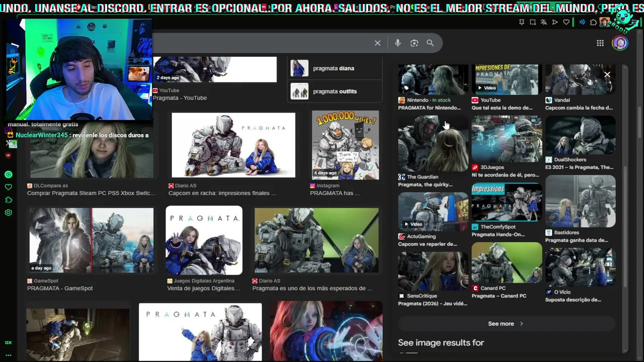Screen dimensions: 644x362
Task: Open bookmarks via the sidebar heart icon
Action: pos(8,187)
